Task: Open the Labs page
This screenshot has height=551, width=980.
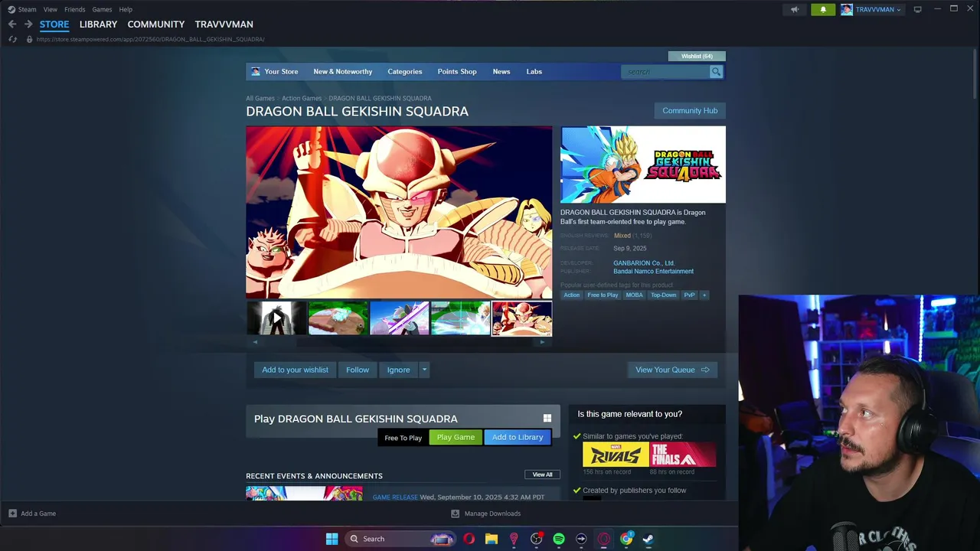Action: coord(534,72)
